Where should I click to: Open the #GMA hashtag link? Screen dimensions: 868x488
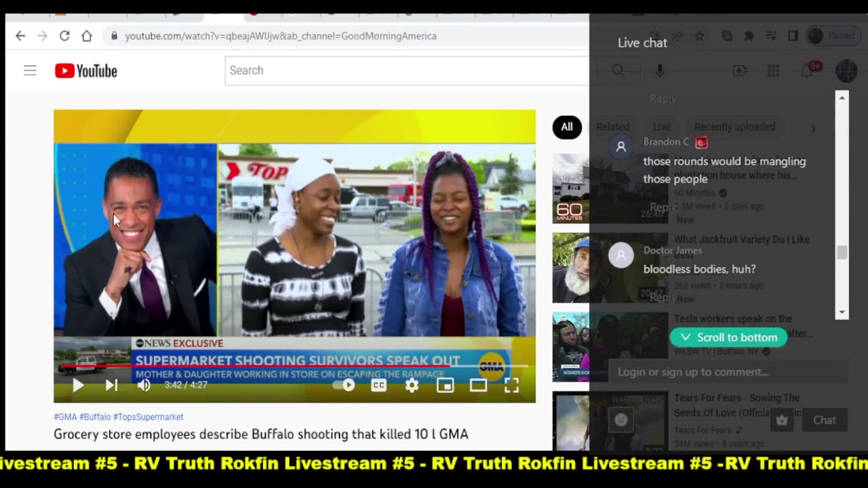pos(65,417)
